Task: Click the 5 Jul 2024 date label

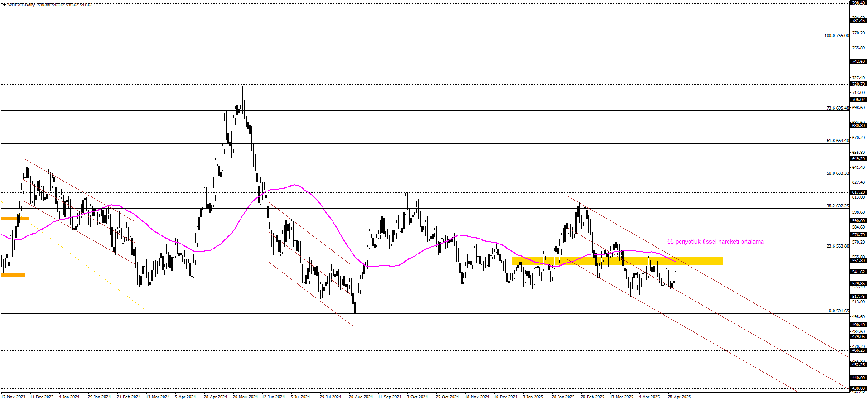Action: click(x=300, y=397)
